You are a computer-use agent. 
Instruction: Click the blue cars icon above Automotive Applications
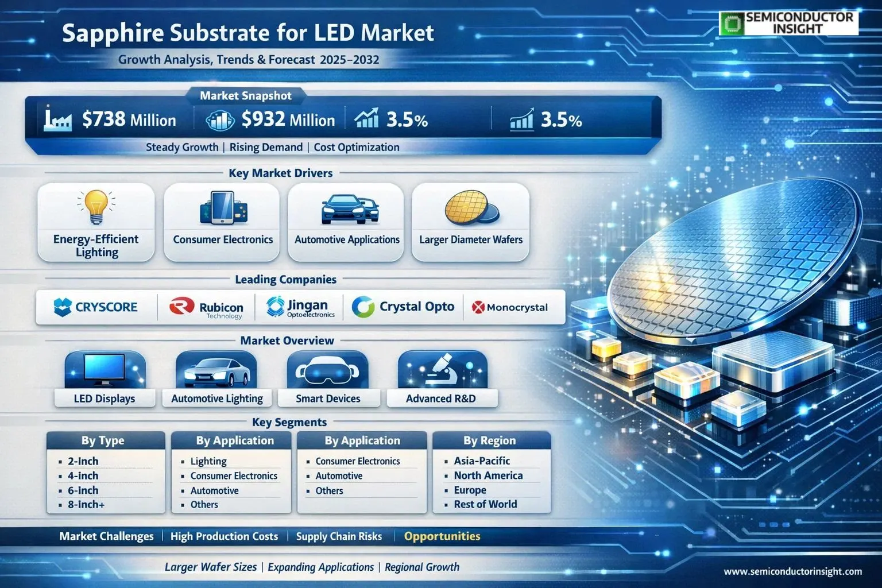click(x=350, y=209)
